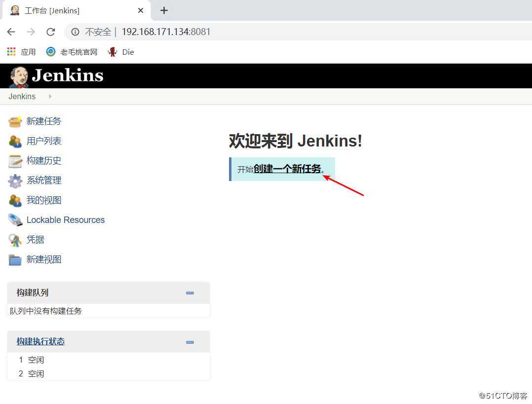
Task: Click the 构建历史 notepad icon
Action: point(15,161)
